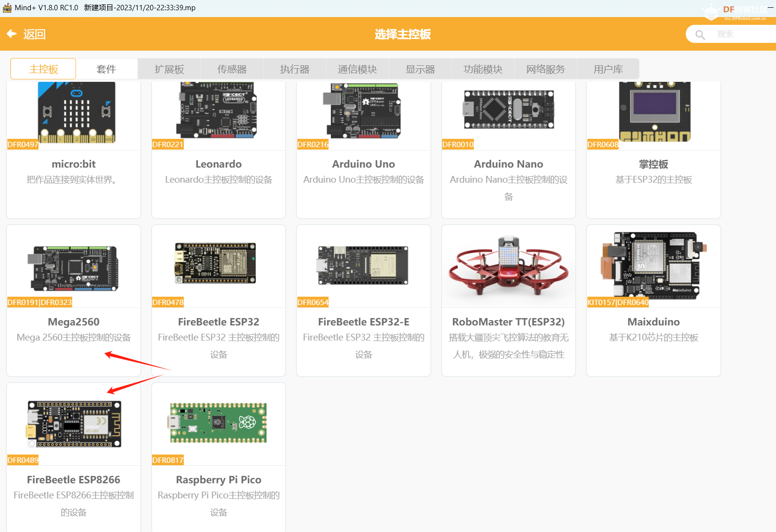Pick the Raspberry Pi Pico board image
This screenshot has width=776, height=532.
[x=218, y=422]
